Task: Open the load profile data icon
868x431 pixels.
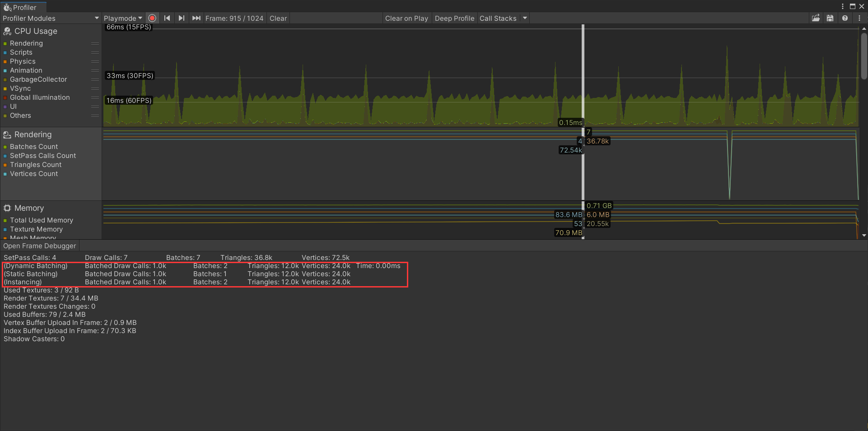Action: [816, 18]
